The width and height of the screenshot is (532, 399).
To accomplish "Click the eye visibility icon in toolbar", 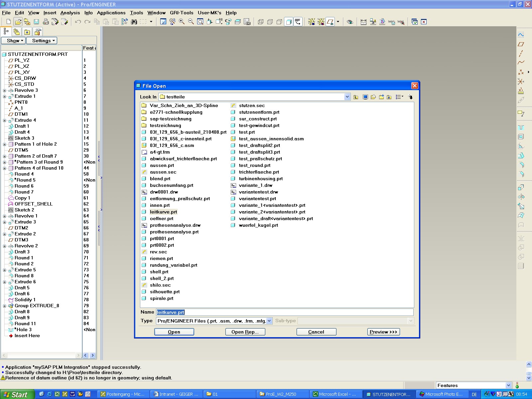I will tap(350, 22).
